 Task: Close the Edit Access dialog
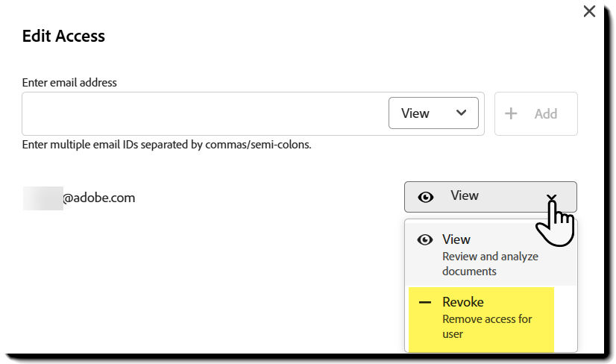pos(589,11)
